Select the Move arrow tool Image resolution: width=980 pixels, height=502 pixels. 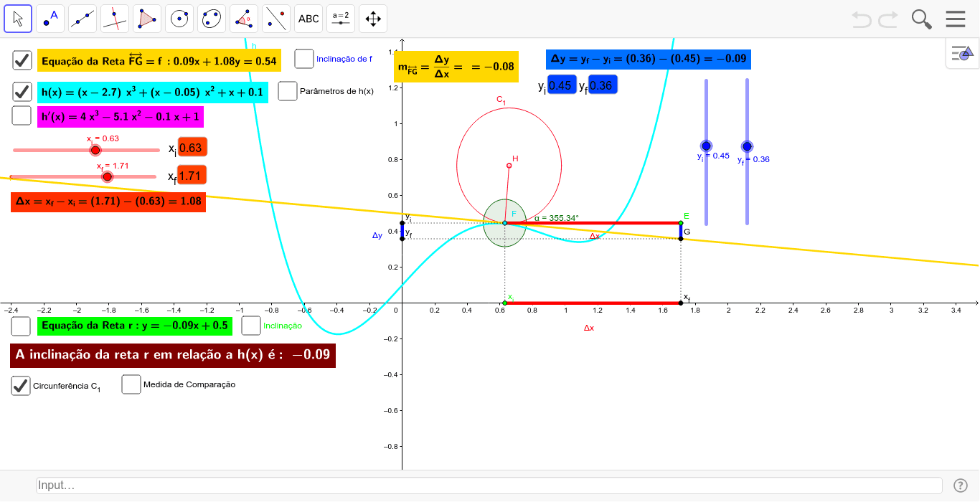point(18,19)
